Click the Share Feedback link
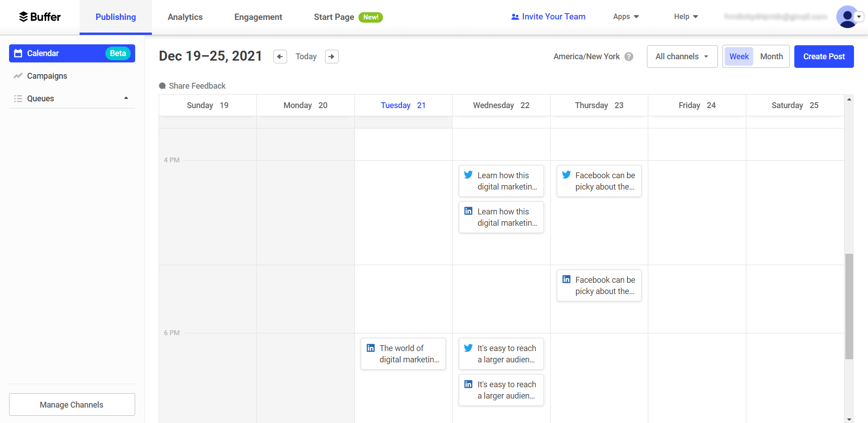Viewport: 868px width, 423px height. (x=192, y=86)
